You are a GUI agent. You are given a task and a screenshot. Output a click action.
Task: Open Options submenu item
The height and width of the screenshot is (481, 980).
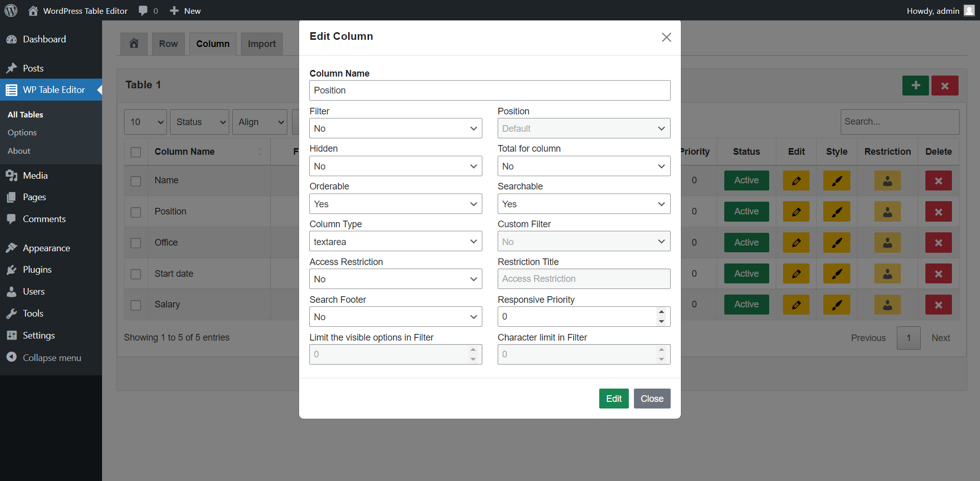tap(22, 132)
